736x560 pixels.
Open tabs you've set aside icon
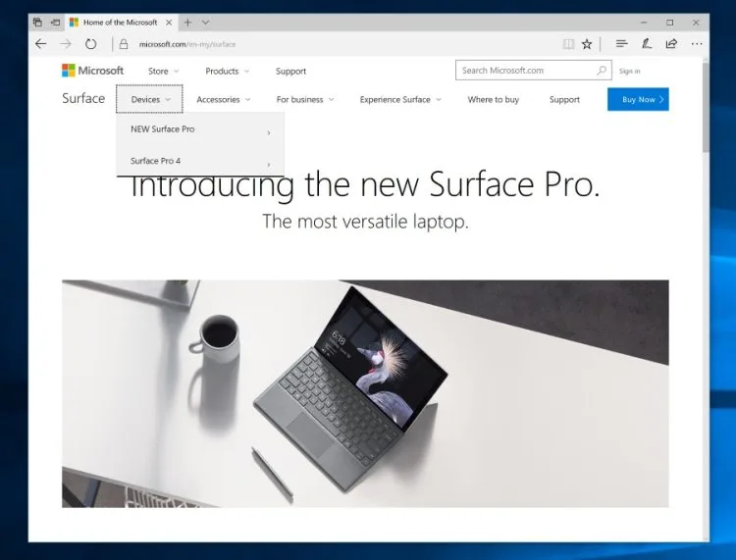37,22
